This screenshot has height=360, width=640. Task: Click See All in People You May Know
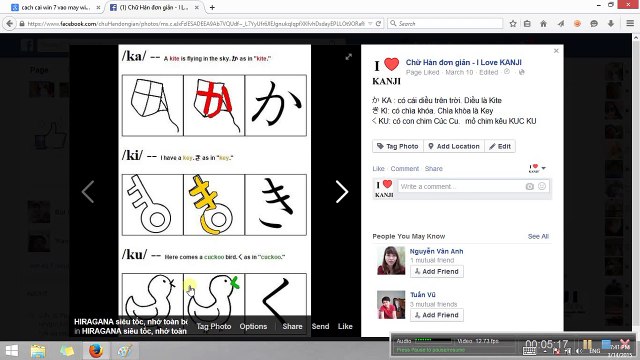(x=538, y=236)
